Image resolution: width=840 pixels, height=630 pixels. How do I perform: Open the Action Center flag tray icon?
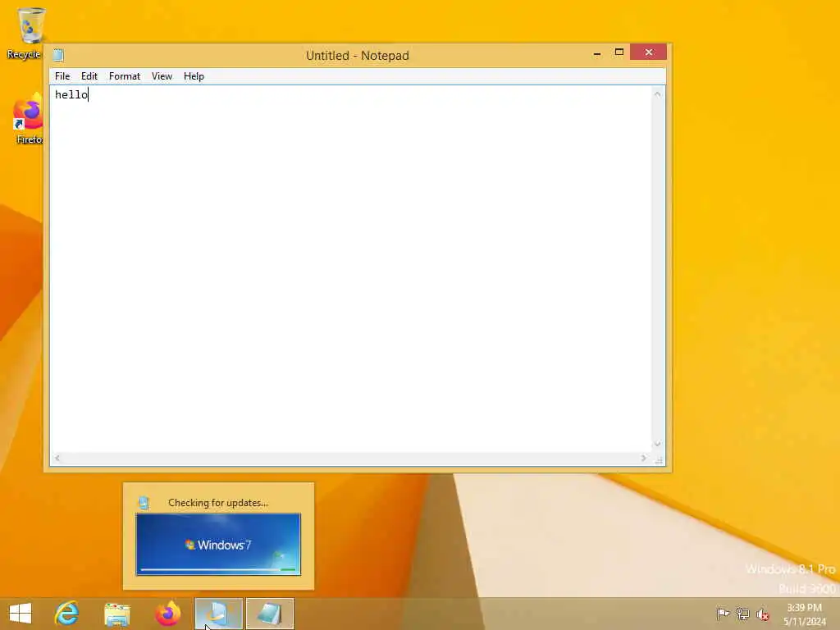pyautogui.click(x=723, y=614)
